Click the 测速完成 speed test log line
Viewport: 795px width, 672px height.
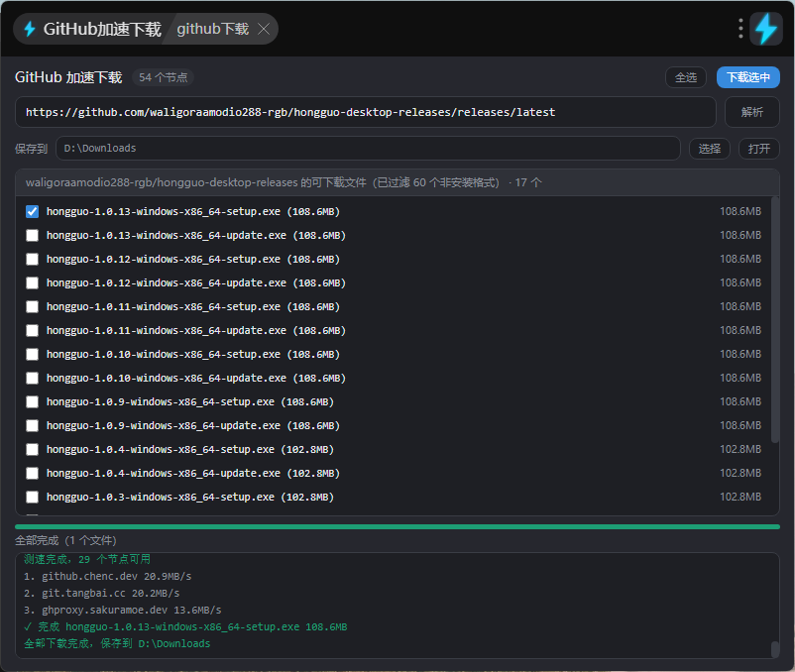point(87,559)
